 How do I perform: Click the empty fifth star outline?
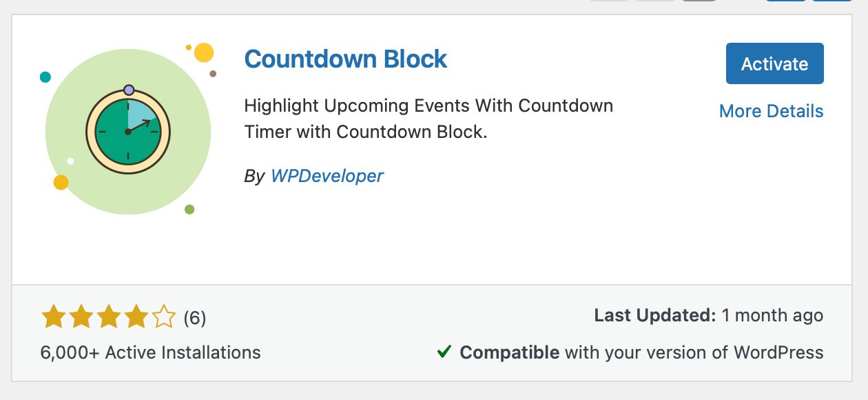coord(165,317)
